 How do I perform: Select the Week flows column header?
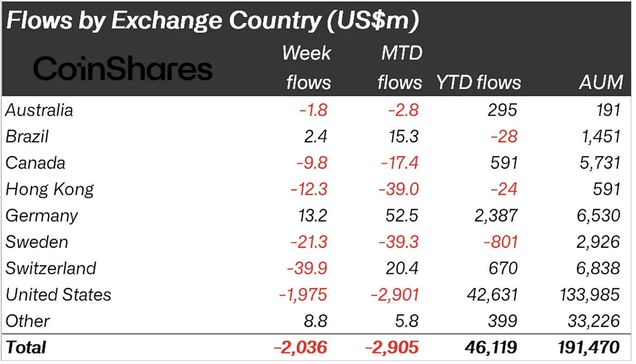[x=307, y=68]
